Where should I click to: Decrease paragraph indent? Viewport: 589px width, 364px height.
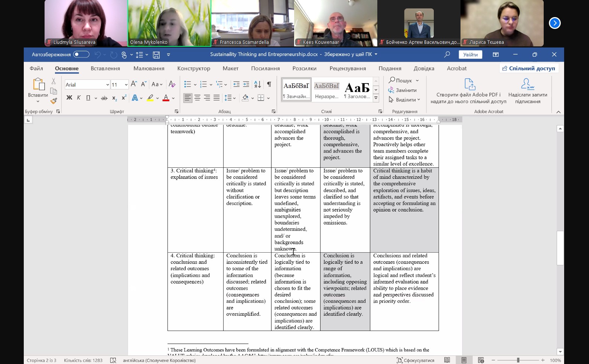(x=236, y=84)
